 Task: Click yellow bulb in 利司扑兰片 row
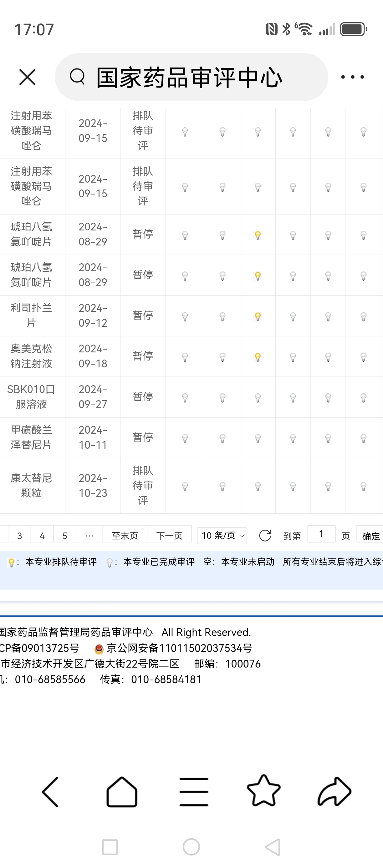click(x=258, y=316)
